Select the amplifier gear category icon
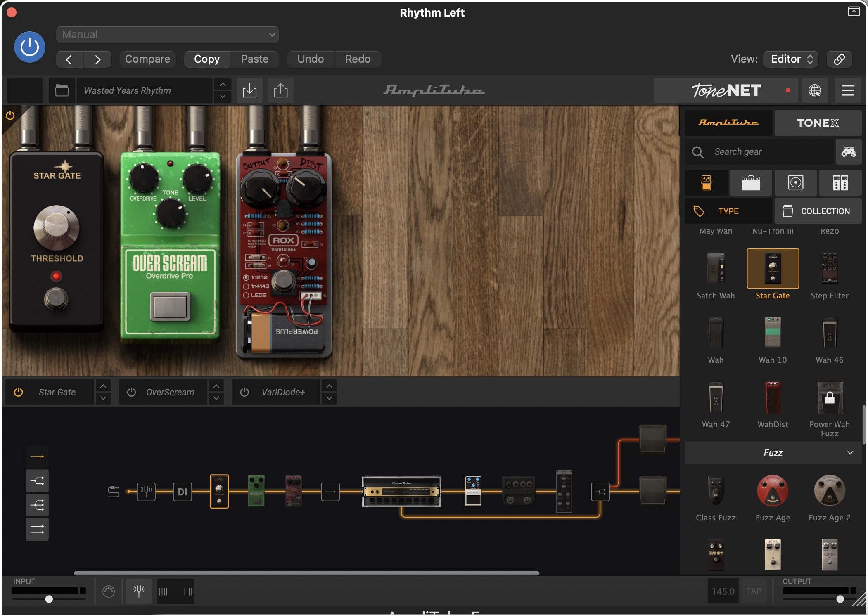Viewport: 868px width, 615px height. [751, 182]
